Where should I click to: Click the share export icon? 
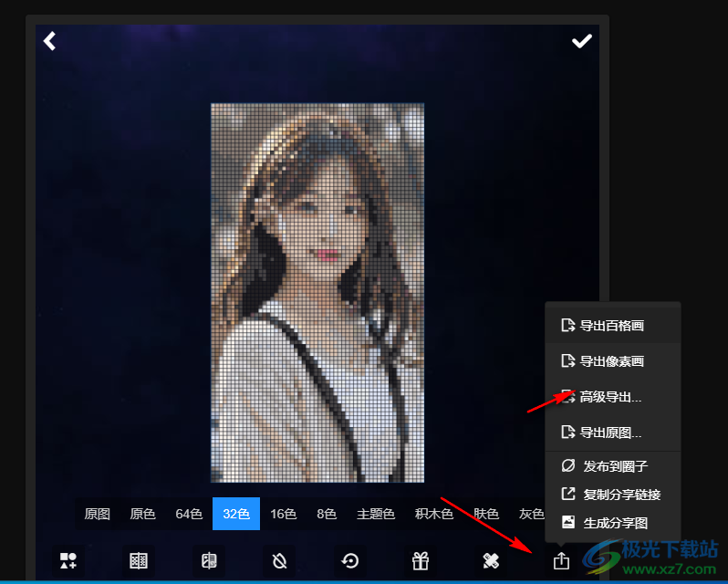(561, 560)
